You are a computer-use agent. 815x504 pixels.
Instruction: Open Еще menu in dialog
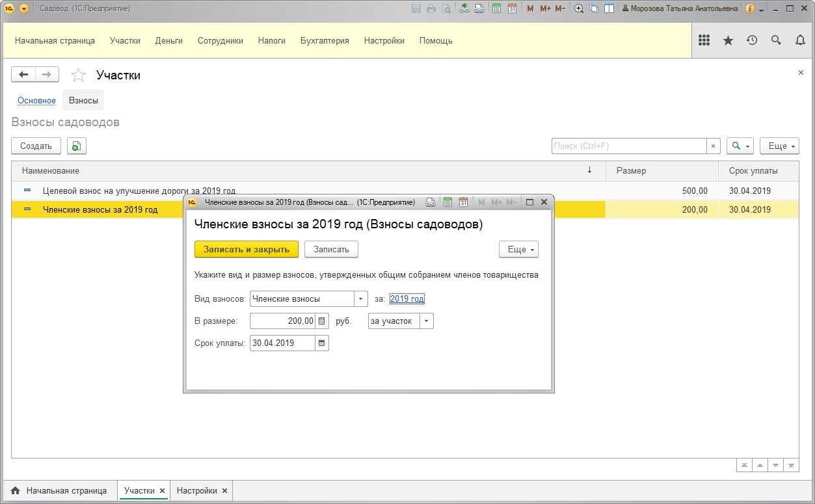coord(518,249)
